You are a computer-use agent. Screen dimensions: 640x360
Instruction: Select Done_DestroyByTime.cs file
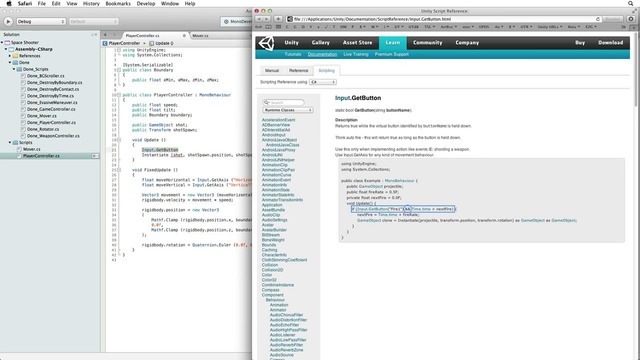tap(50, 96)
